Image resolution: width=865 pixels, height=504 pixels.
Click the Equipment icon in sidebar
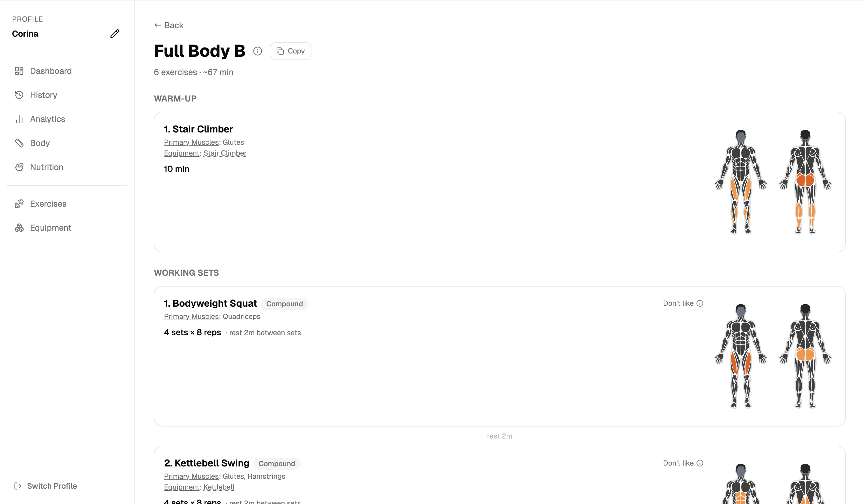19,228
